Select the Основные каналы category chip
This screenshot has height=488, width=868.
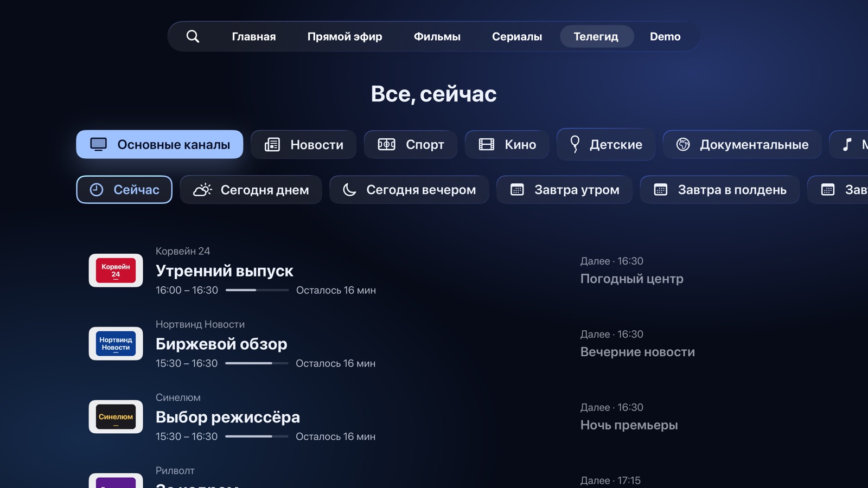click(159, 144)
